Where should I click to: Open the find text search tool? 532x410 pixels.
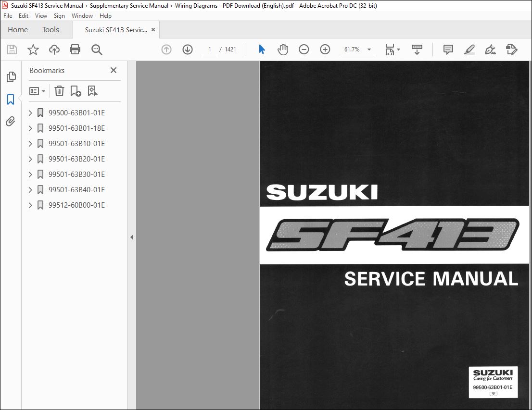point(97,50)
